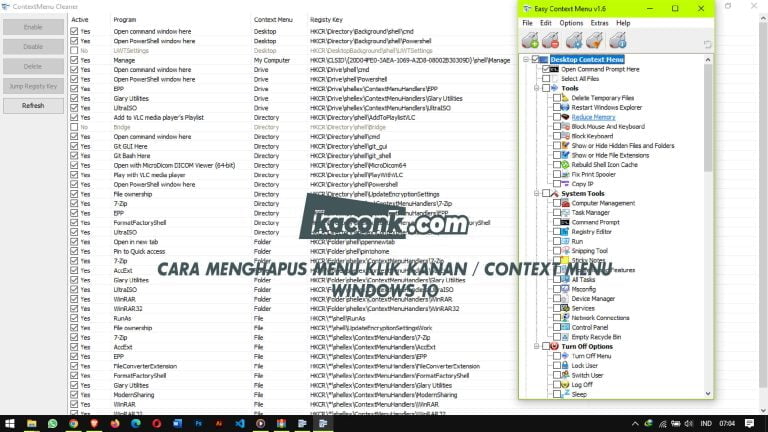Screen dimensions: 768x432
Task: Check the Copy IP option
Action: (x=557, y=184)
